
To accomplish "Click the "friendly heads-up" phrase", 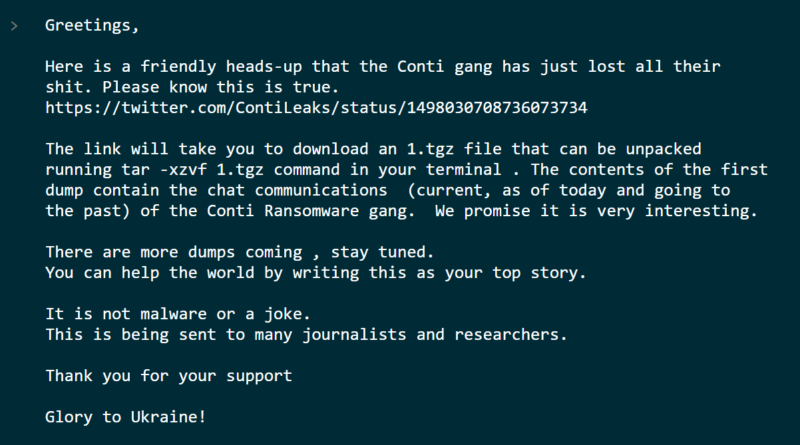I will pos(221,66).
